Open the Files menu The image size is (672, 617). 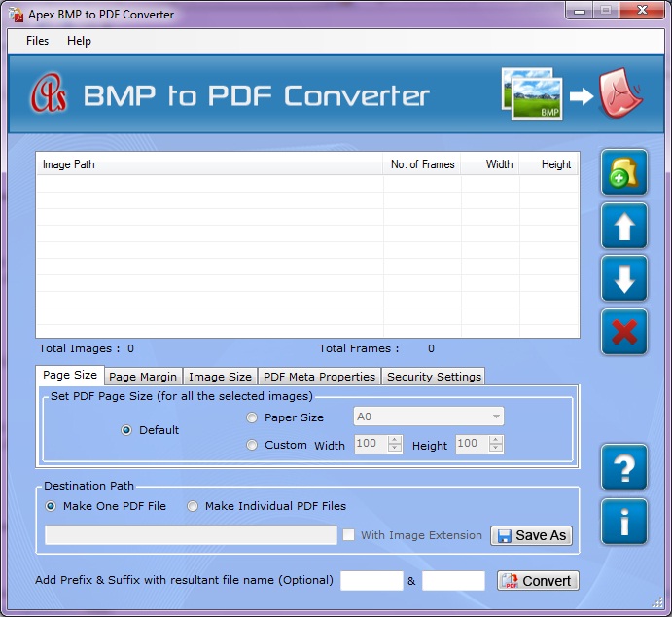pyautogui.click(x=37, y=41)
